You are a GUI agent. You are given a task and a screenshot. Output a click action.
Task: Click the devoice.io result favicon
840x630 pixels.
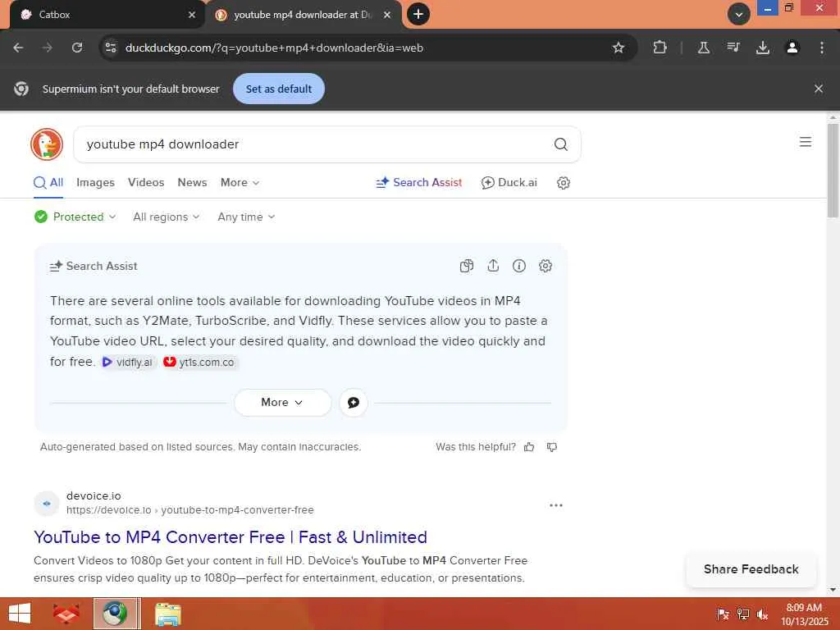pos(47,504)
